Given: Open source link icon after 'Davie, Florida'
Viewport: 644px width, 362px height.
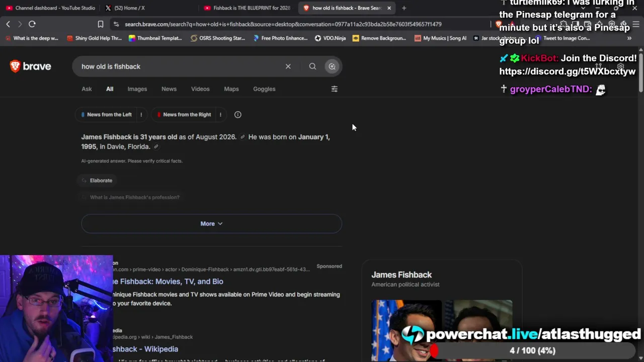Looking at the screenshot, I should click(x=156, y=147).
